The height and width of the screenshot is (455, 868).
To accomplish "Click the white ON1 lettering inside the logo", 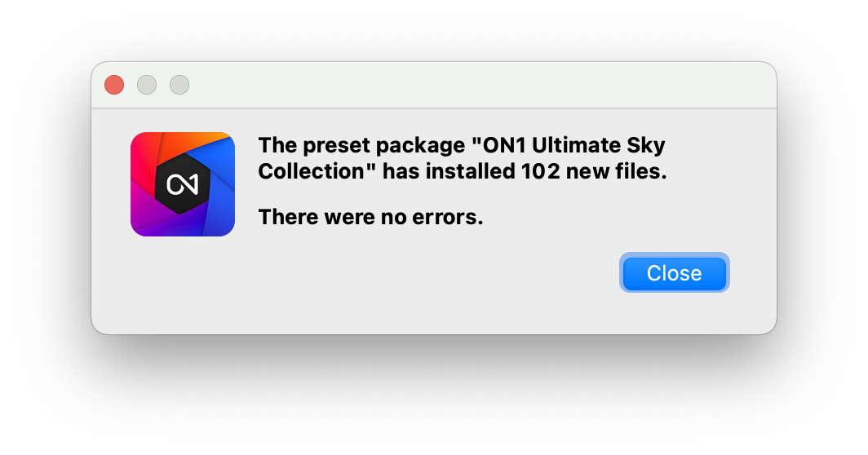I will pos(183,185).
